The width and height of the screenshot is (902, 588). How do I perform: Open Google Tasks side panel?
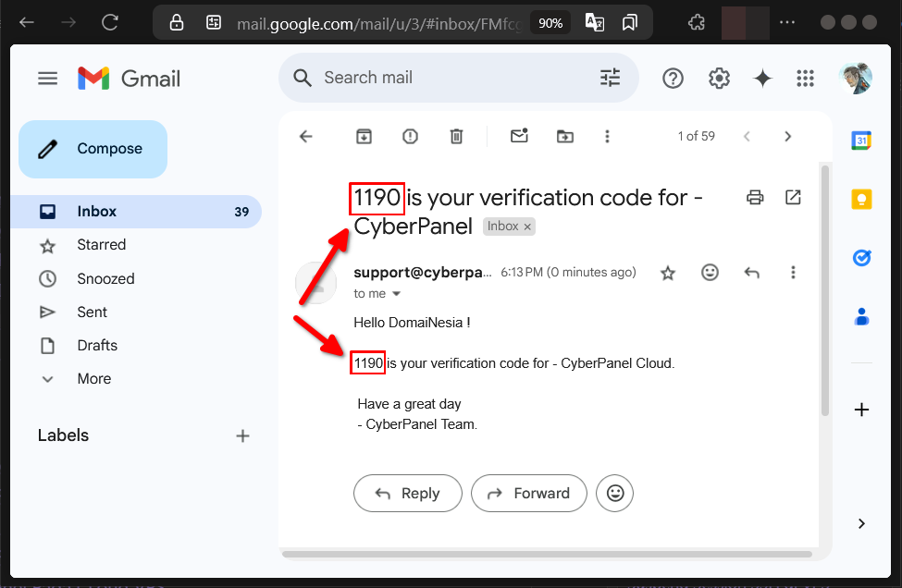tap(861, 258)
